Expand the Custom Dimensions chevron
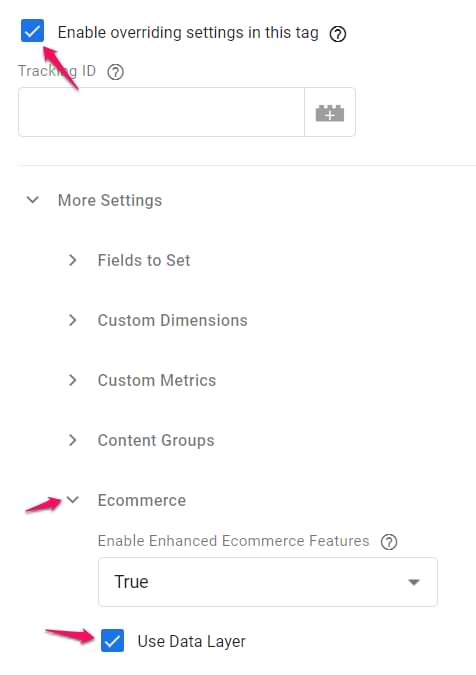This screenshot has height=675, width=476. pos(73,320)
